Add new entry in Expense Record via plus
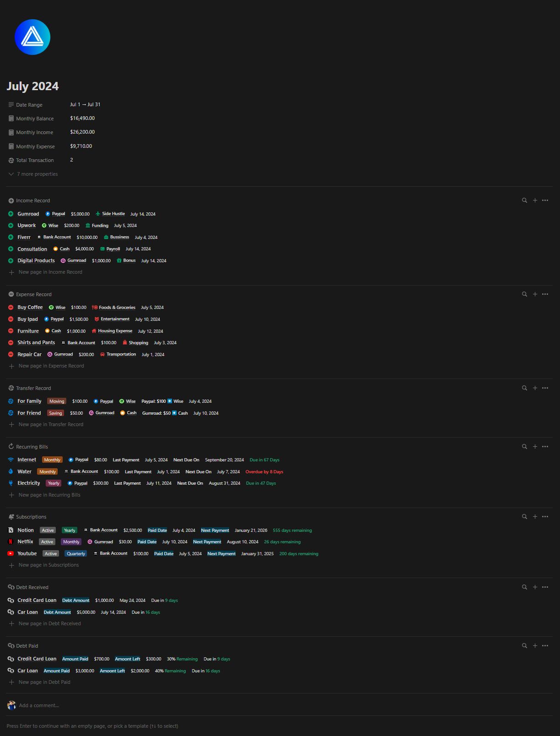The height and width of the screenshot is (736, 560). (x=535, y=294)
